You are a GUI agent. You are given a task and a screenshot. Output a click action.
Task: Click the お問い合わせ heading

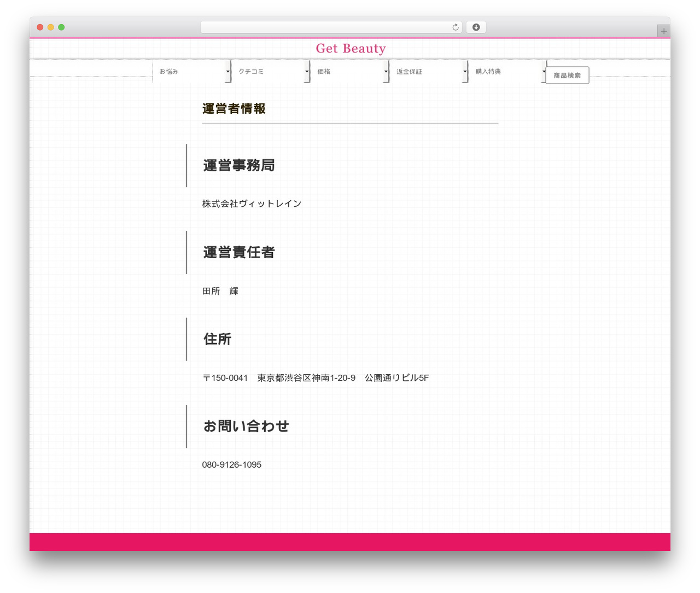coord(246,426)
